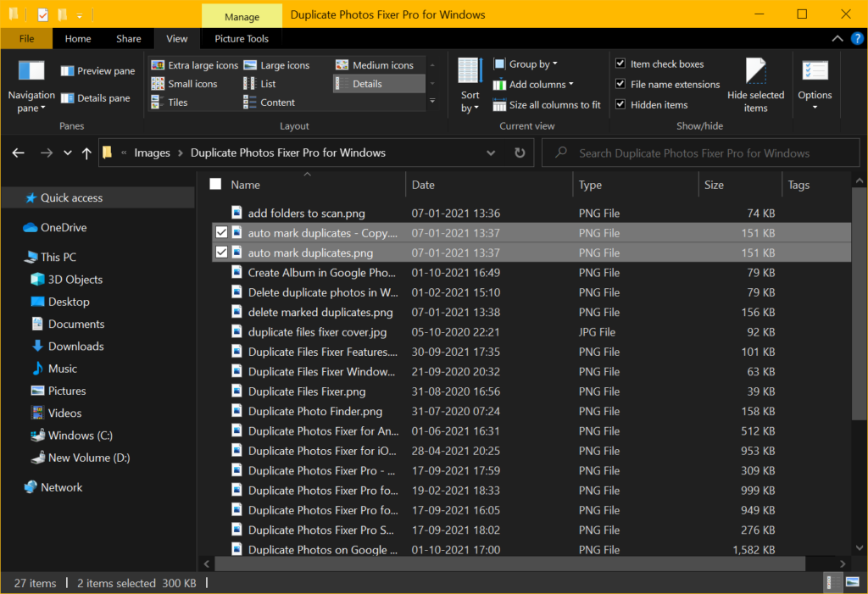
Task: Toggle the Preview pane
Action: [x=98, y=71]
